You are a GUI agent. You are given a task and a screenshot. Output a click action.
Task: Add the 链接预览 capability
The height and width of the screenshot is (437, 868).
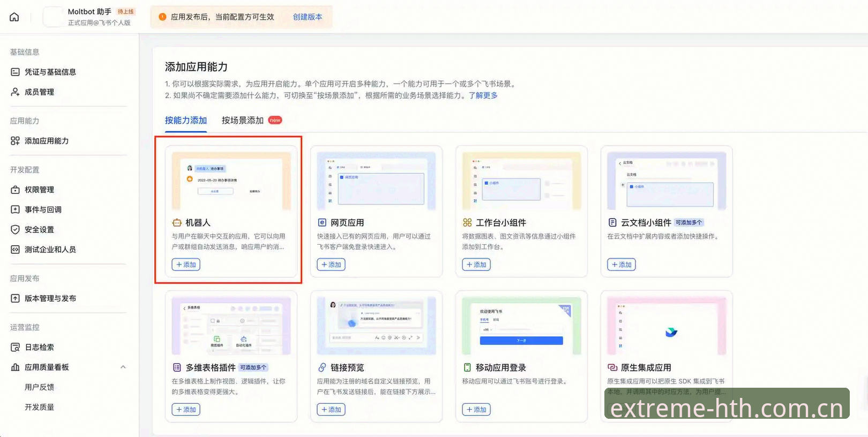tap(331, 410)
